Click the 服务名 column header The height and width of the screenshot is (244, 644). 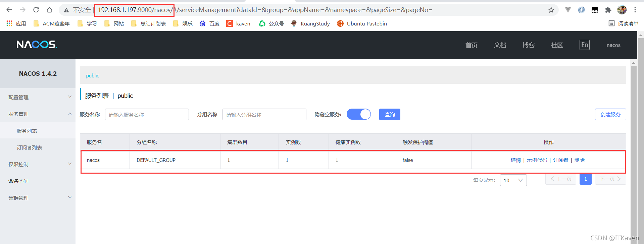click(x=105, y=142)
